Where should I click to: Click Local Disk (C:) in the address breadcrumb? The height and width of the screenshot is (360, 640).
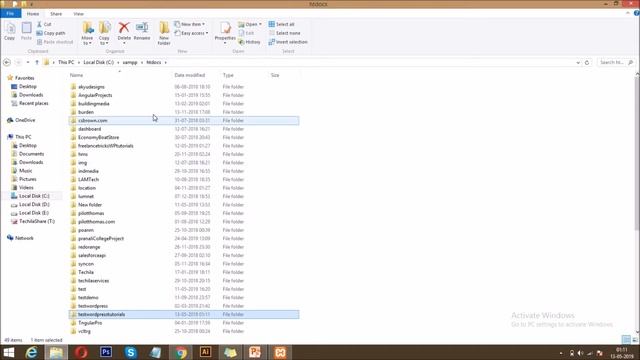point(98,62)
